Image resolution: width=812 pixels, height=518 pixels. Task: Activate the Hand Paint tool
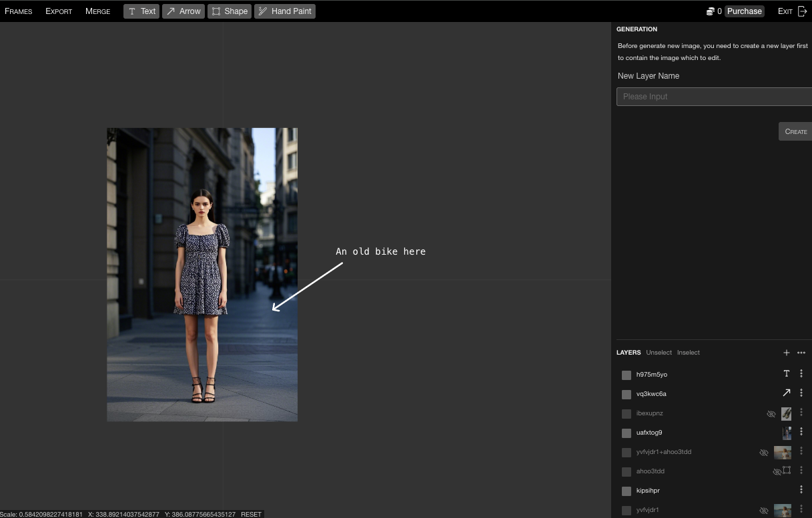(284, 11)
